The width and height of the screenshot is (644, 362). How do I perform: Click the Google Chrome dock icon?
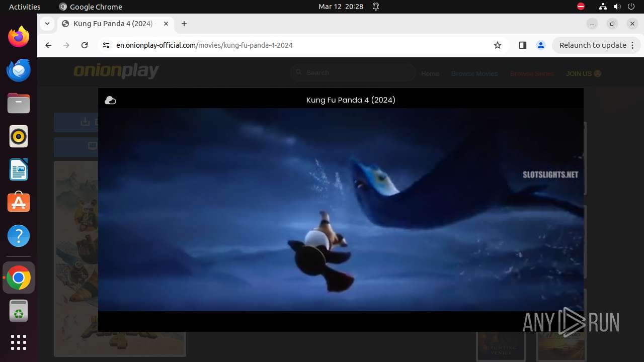19,278
